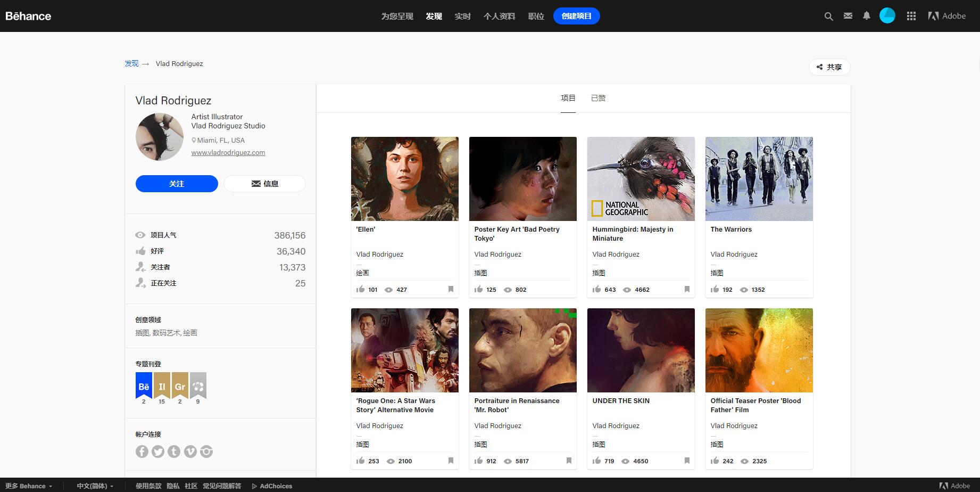This screenshot has height=492, width=980.
Task: Open 常见问题解答 in the footer
Action: (222, 486)
